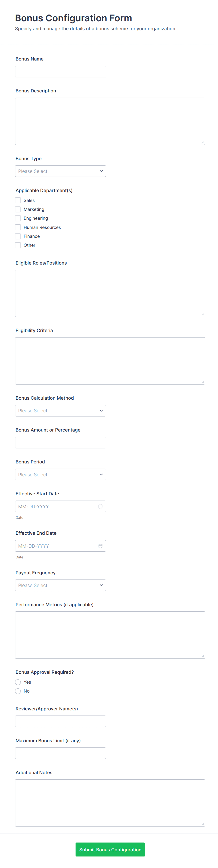
Task: Click the Maximum Bonus Limit field
Action: 60,753
